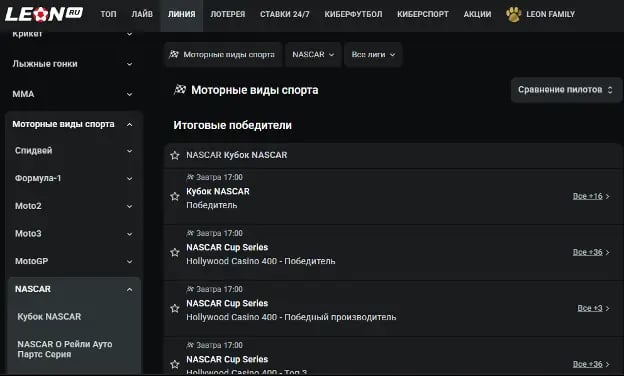This screenshot has width=624, height=376.
Task: Star the Кубок NASCAR Победитель event
Action: (x=175, y=196)
